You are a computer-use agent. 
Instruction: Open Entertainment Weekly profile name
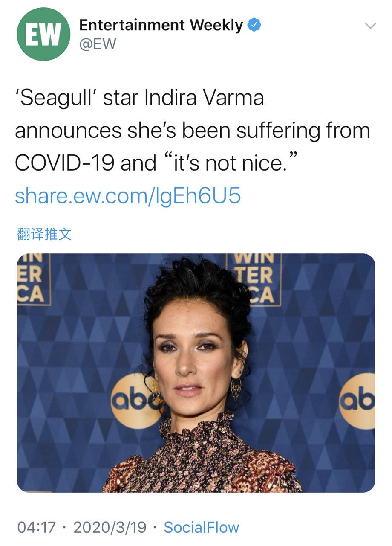point(161,26)
